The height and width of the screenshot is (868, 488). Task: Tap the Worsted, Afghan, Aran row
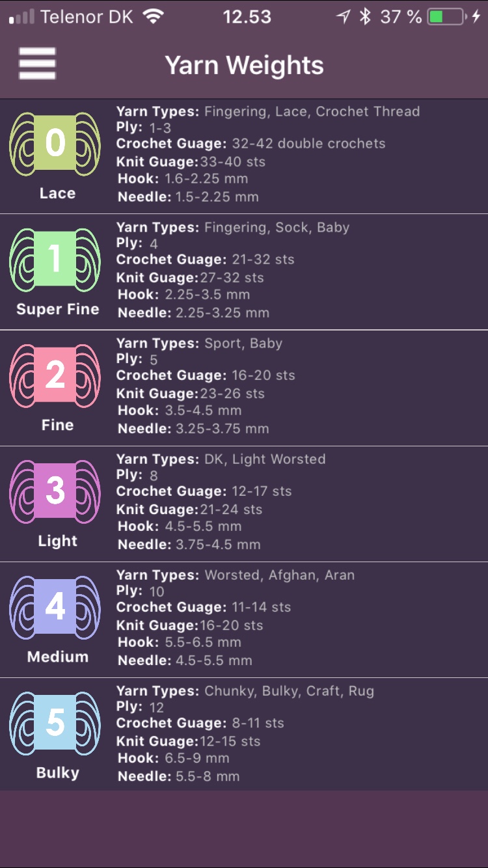coord(244,620)
